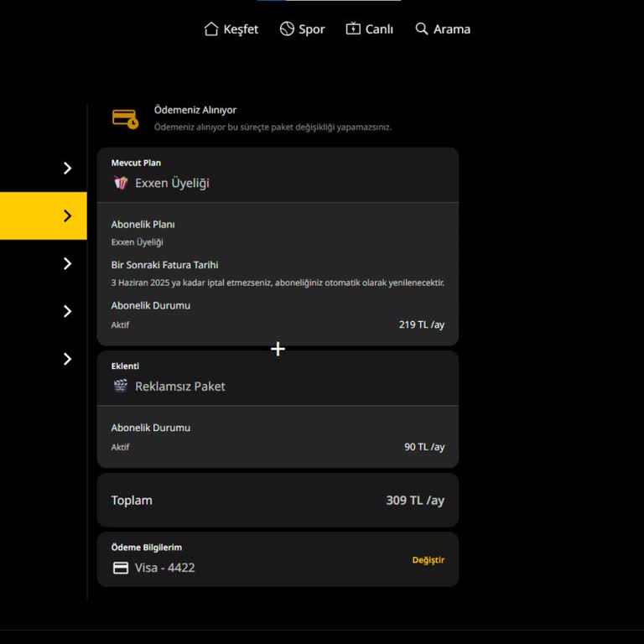Screen dimensions: 644x644
Task: Expand the fourth sidebar chevron item
Action: pos(67,312)
